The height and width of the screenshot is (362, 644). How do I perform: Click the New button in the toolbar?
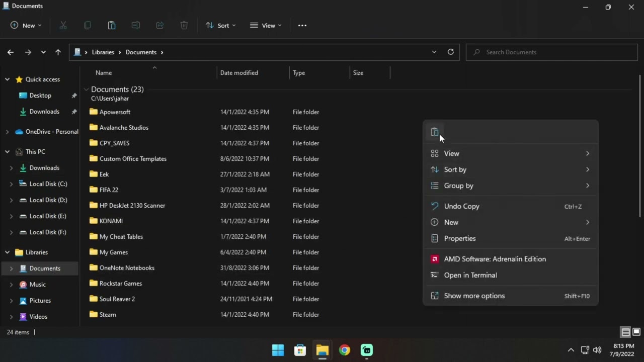pyautogui.click(x=26, y=25)
